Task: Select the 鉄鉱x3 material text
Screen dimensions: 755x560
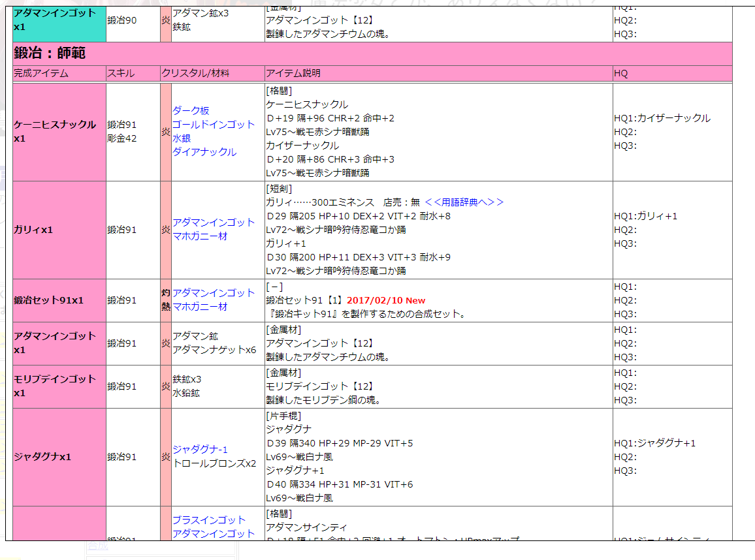Action: pos(187,379)
